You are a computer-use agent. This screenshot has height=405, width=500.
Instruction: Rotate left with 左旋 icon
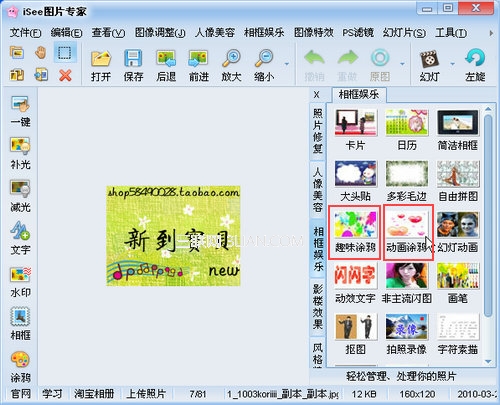tap(475, 58)
